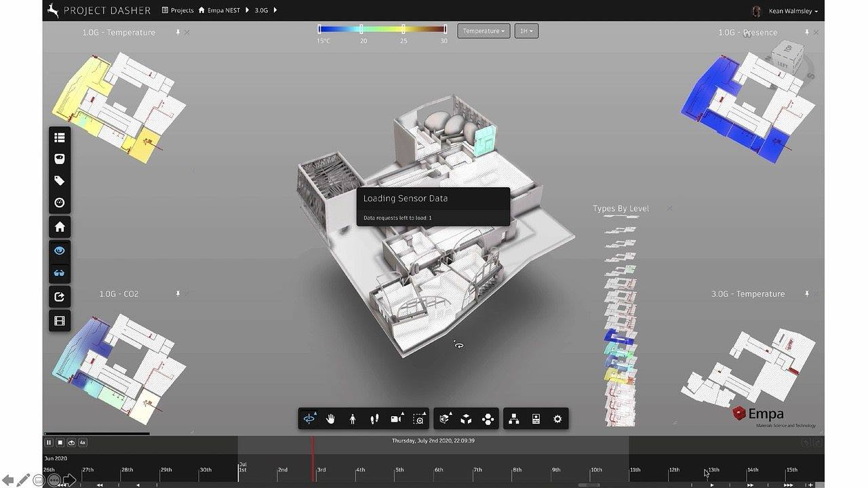Open the tag icon in the left sidebar

click(60, 181)
